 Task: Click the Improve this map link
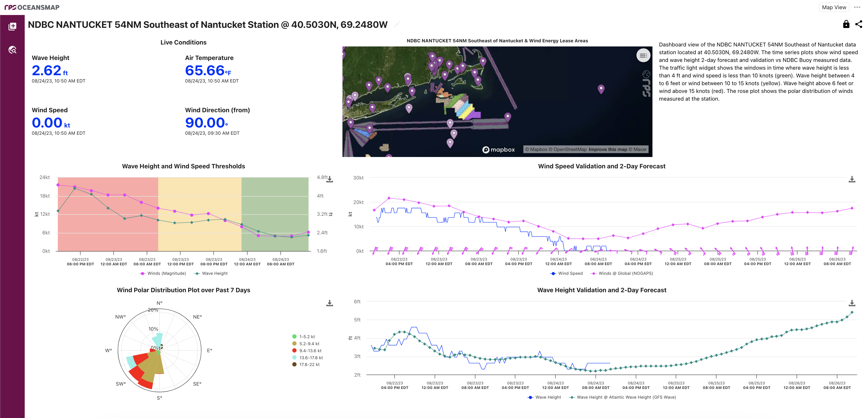point(608,149)
